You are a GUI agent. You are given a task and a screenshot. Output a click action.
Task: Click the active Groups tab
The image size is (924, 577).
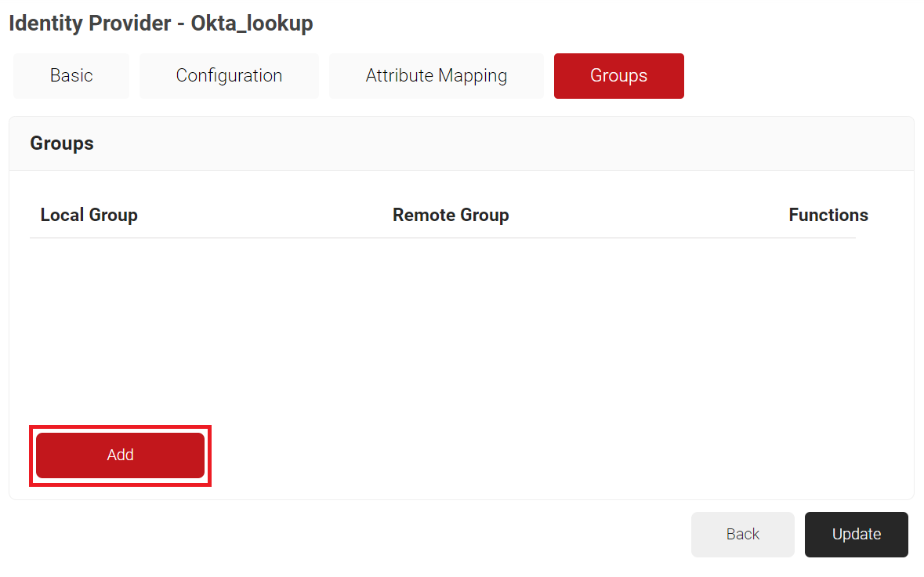click(618, 76)
